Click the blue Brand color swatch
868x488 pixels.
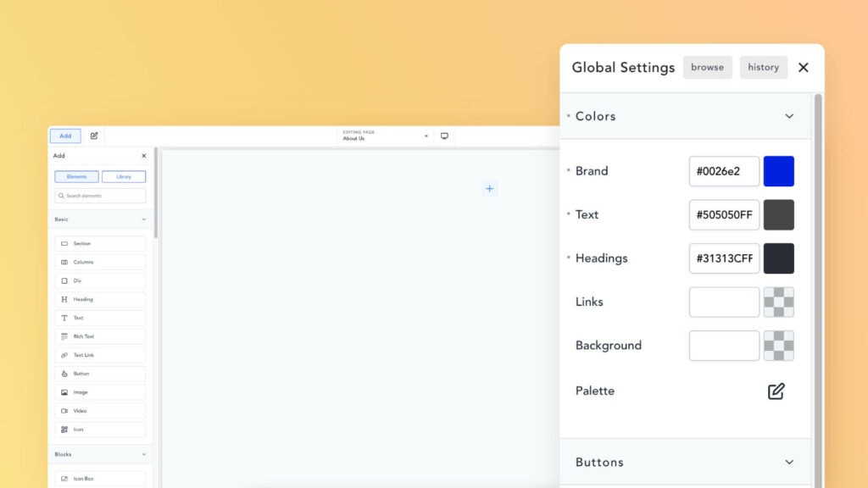[x=778, y=171]
